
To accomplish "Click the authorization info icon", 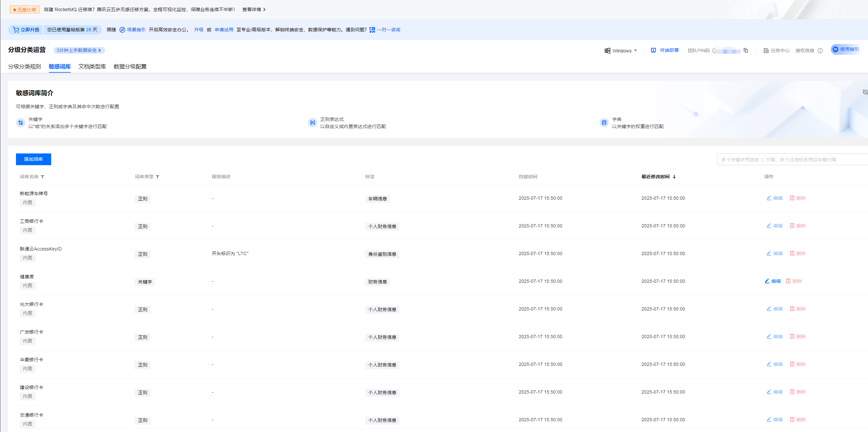I will click(x=820, y=50).
